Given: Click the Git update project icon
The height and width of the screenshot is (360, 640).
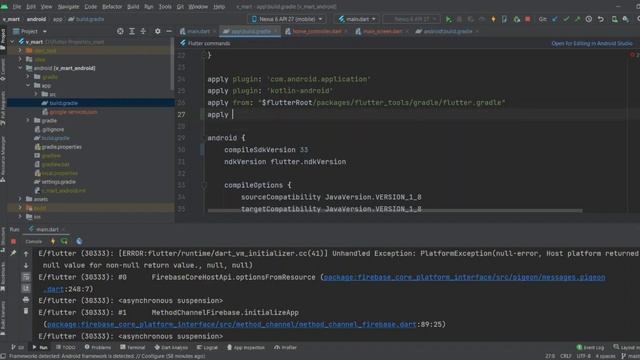Looking at the screenshot, I should point(555,19).
